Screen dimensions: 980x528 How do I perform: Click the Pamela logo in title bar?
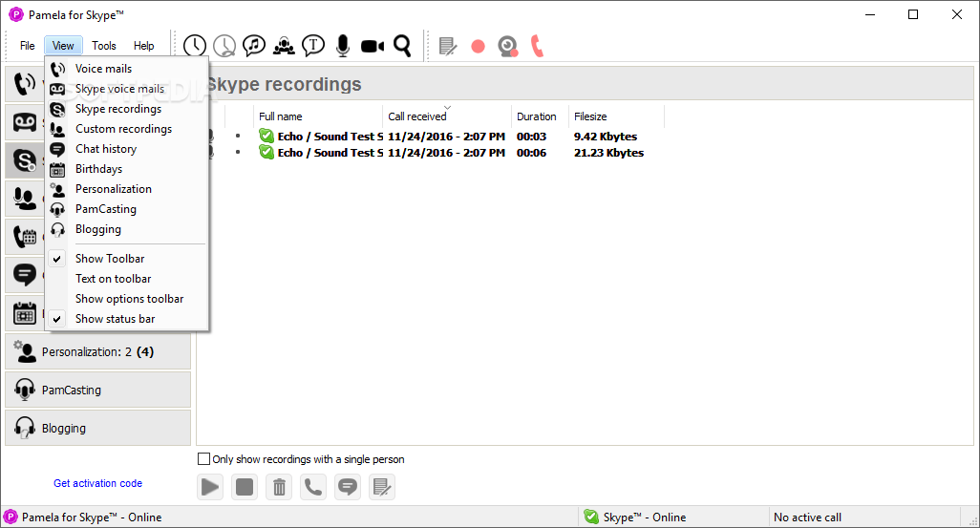pyautogui.click(x=15, y=14)
